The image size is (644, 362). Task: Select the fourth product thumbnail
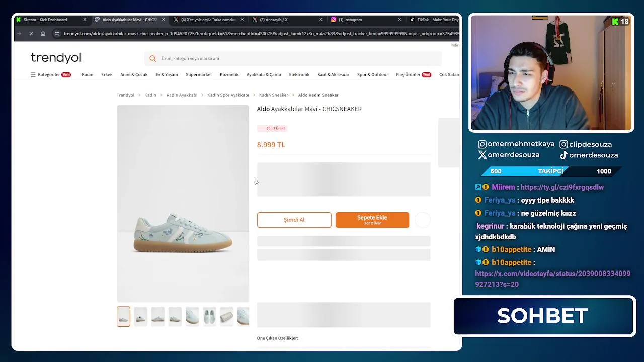175,316
